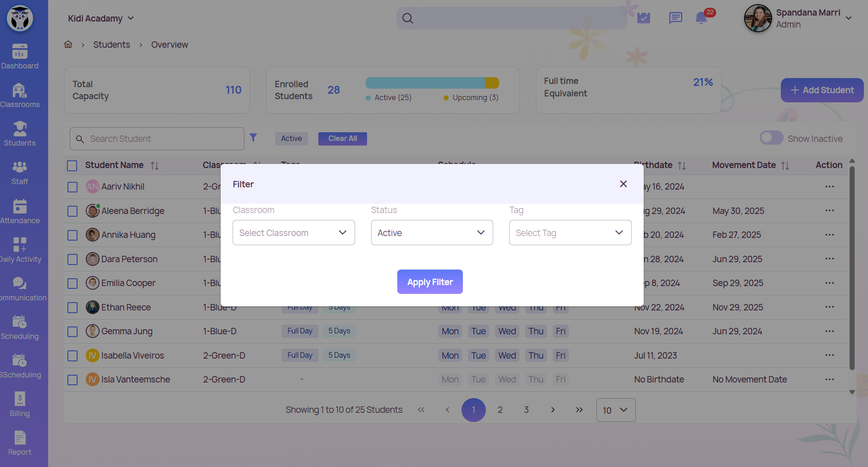Image resolution: width=868 pixels, height=467 pixels.
Task: Click the funnel filter icon
Action: pos(253,137)
